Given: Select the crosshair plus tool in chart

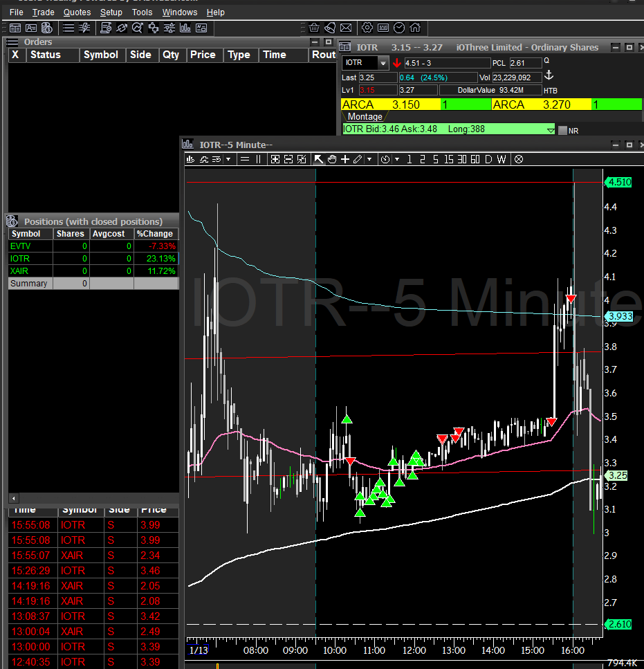Looking at the screenshot, I should pos(345,160).
